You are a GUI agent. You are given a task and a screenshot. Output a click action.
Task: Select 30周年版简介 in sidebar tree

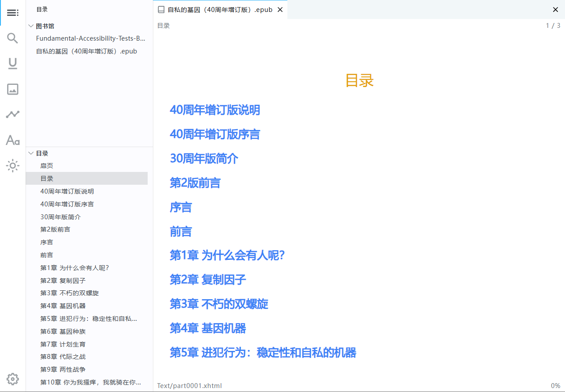point(87,217)
